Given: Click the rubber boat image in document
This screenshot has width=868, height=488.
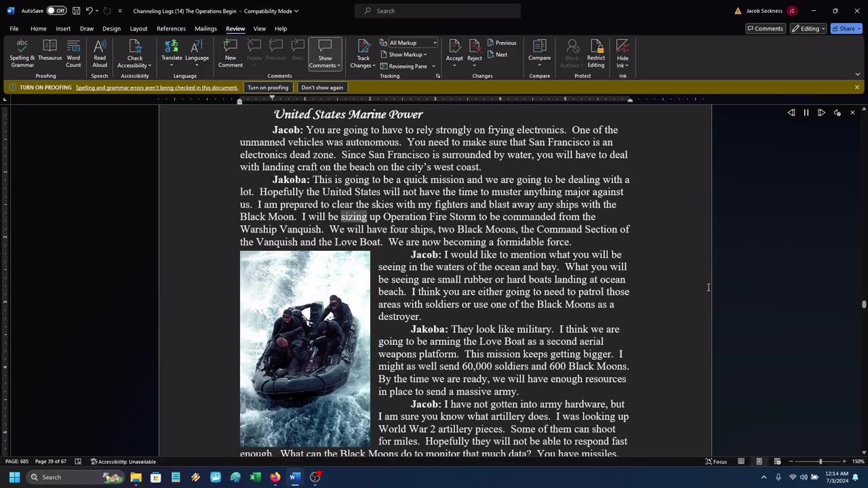Looking at the screenshot, I should point(305,349).
